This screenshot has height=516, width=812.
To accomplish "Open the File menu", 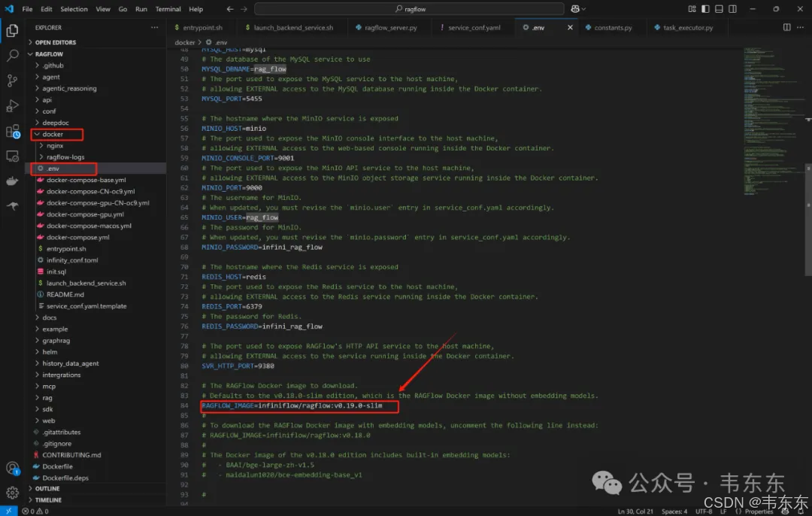I will [28, 9].
